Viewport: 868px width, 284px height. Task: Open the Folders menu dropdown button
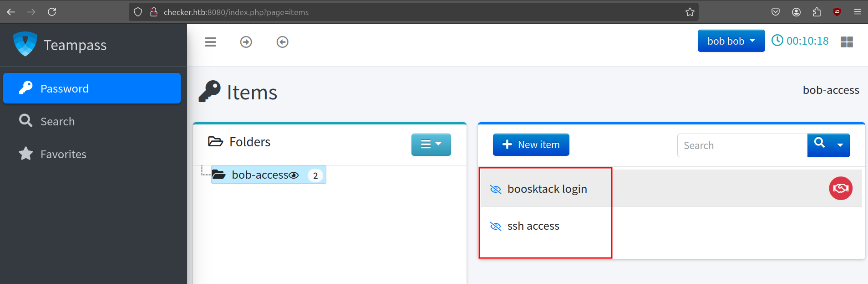431,145
